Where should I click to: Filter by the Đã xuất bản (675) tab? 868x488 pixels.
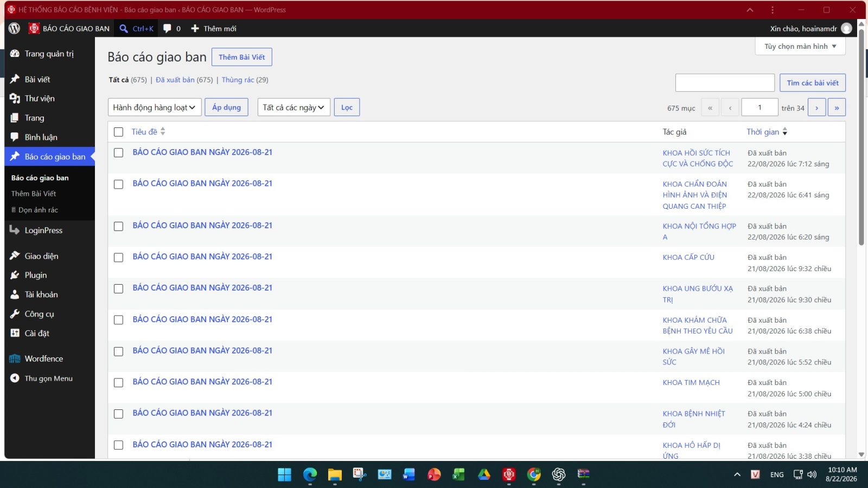(184, 80)
